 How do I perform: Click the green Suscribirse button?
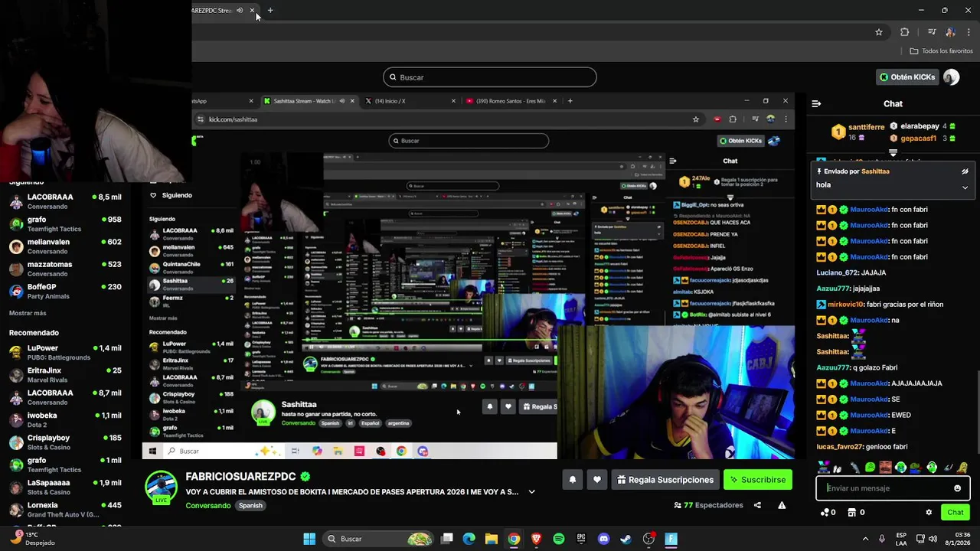pos(758,480)
